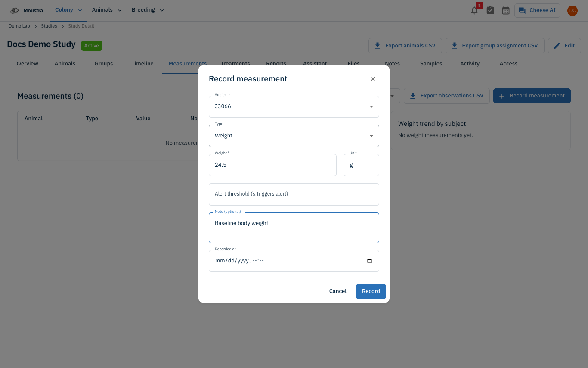Switch to the Files tab
The image size is (588, 368).
click(353, 64)
